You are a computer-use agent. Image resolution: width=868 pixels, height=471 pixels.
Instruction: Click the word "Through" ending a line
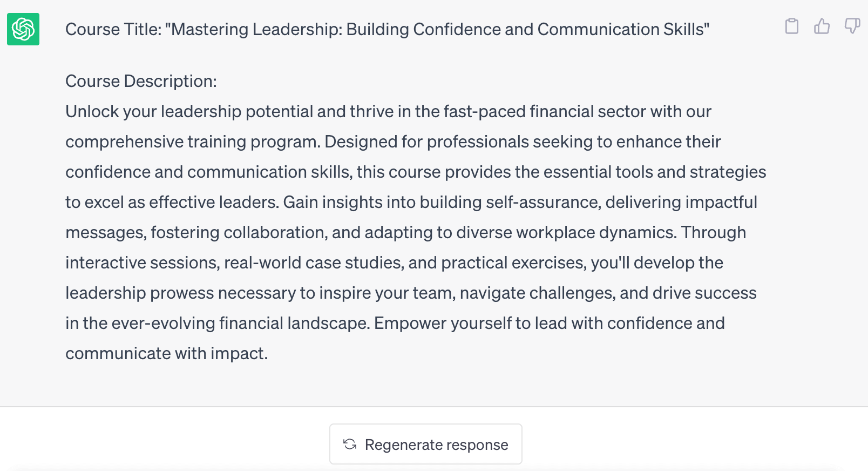tap(713, 232)
